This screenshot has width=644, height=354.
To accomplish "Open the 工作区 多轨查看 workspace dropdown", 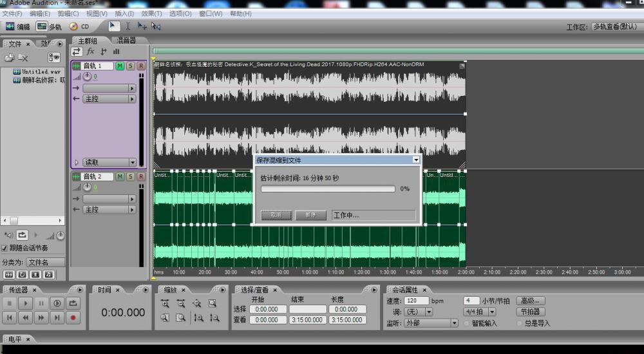I will point(616,26).
